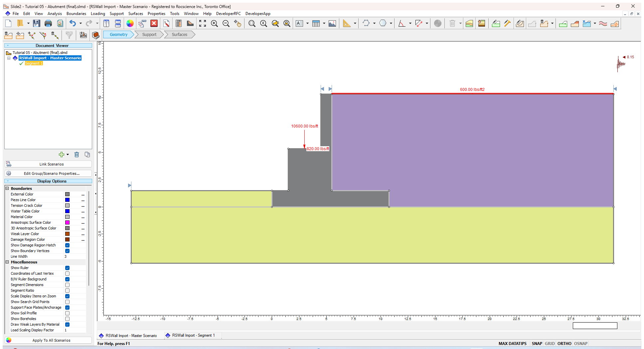Click the Save (floppy disk) icon
Screen dimensions: 644x349
(37, 23)
